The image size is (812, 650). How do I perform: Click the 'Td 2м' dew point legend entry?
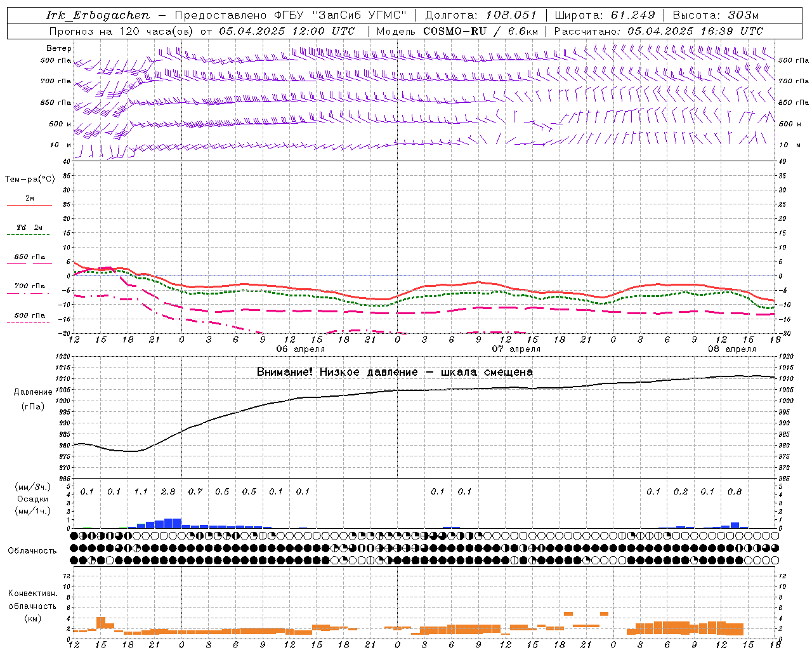pyautogui.click(x=30, y=227)
